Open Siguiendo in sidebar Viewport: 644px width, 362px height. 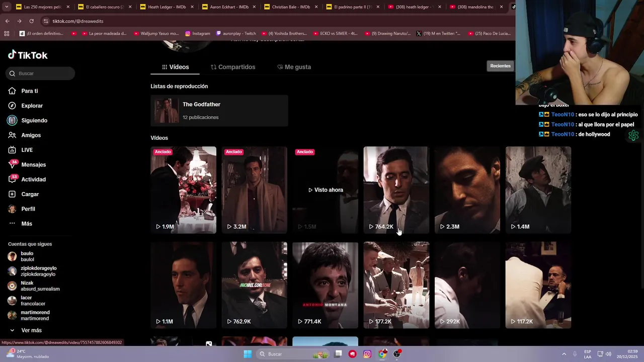[x=34, y=121]
